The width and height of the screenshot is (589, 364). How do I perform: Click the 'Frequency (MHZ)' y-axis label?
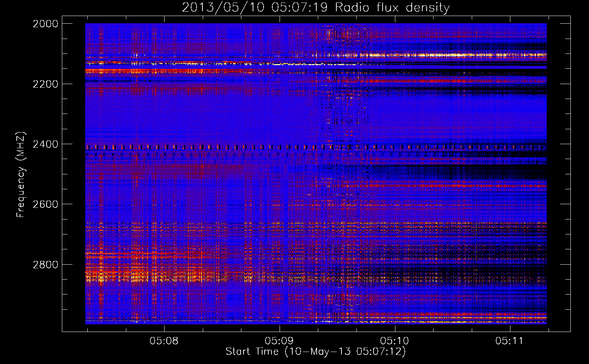click(x=21, y=175)
